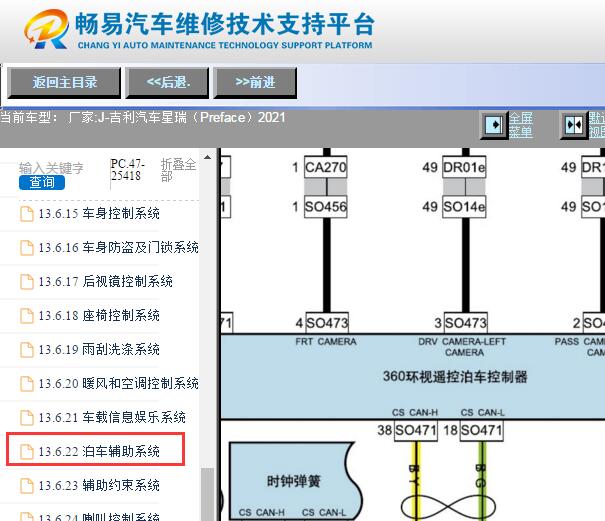The height and width of the screenshot is (521, 605).
Task: Click the 时钟弹簧 component block
Action: point(294,481)
